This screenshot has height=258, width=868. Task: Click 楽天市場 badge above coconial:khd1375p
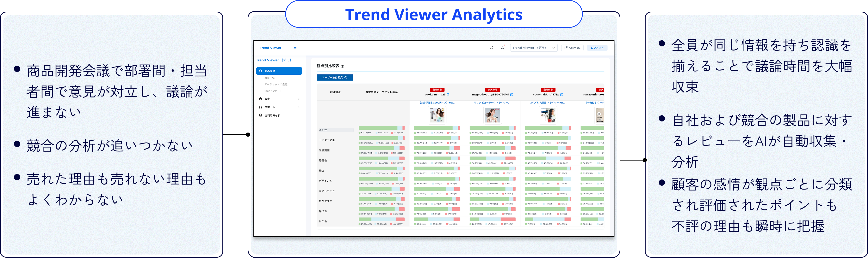pyautogui.click(x=548, y=90)
